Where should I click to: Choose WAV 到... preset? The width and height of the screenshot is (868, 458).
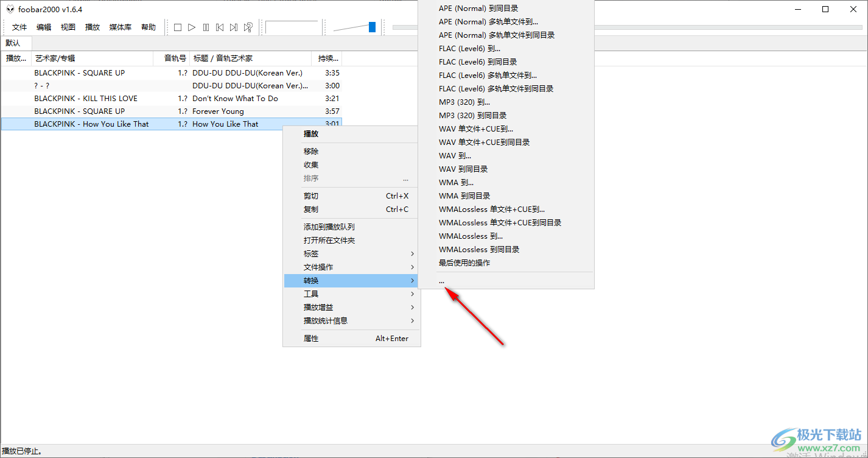[506, 156]
